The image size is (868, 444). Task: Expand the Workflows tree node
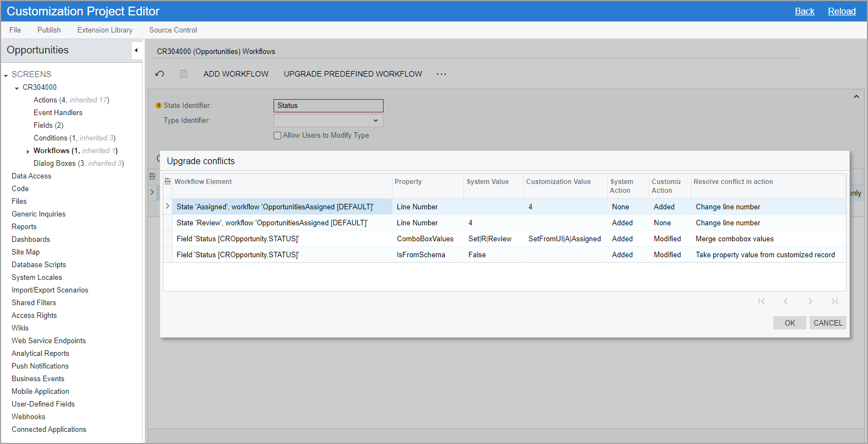pyautogui.click(x=28, y=151)
